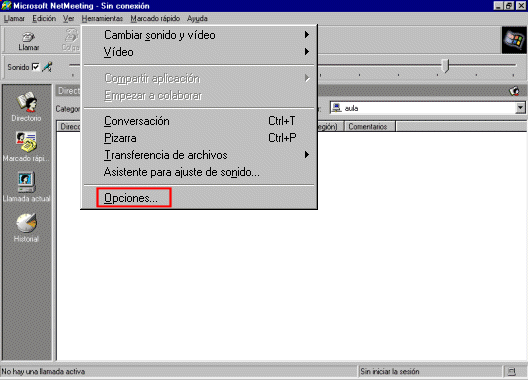Toggle the Sonido checkbox
This screenshot has height=380, width=528.
(35, 67)
